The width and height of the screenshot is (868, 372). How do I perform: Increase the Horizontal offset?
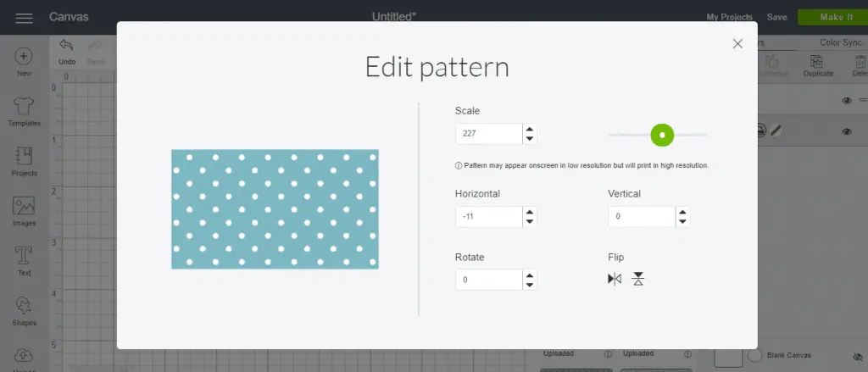[530, 212]
